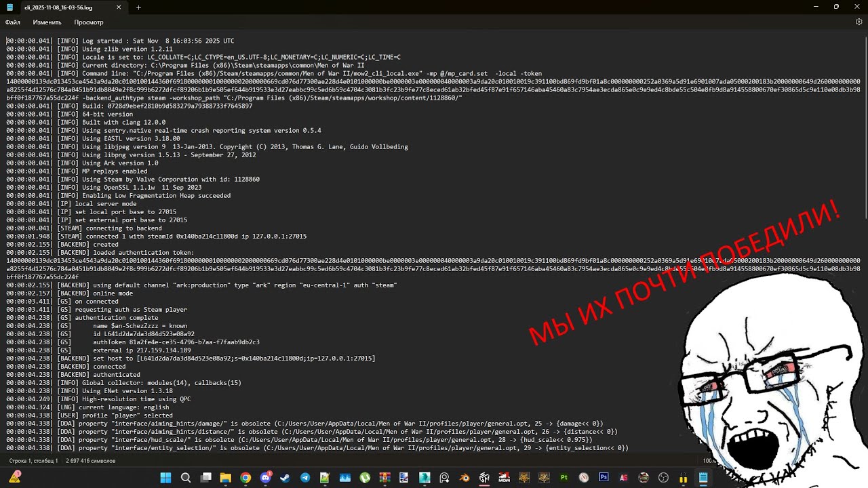Open the red AS taskbar icon

(x=623, y=478)
